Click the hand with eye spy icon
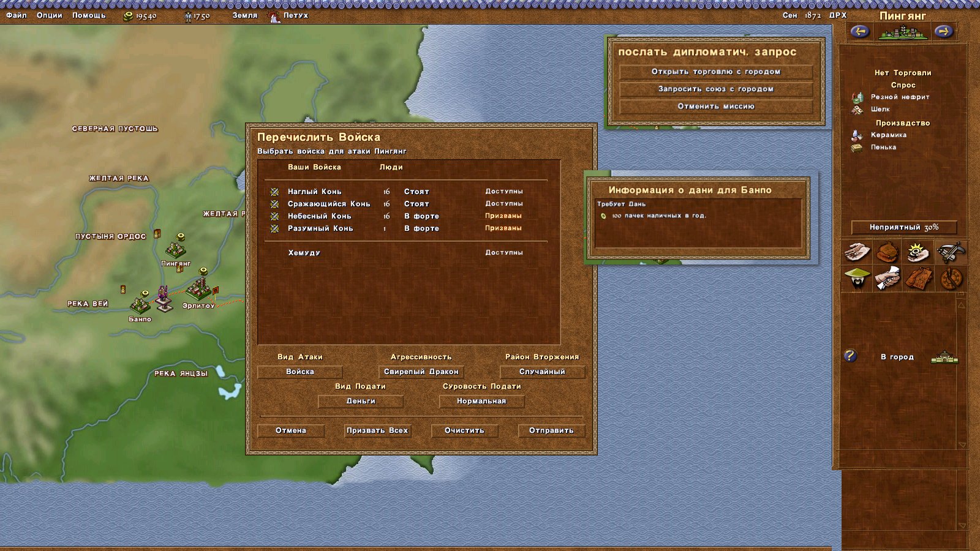980x551 pixels. click(x=918, y=252)
